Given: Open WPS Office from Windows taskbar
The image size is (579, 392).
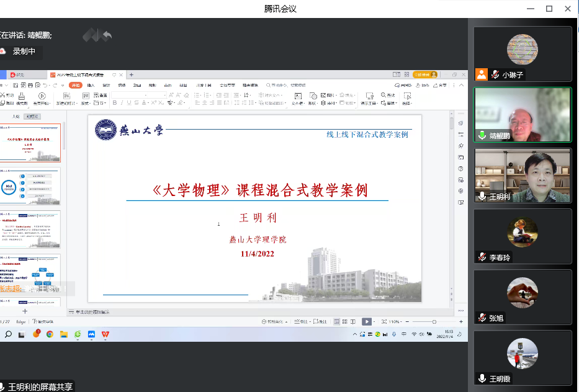Looking at the screenshot, I should click(105, 334).
